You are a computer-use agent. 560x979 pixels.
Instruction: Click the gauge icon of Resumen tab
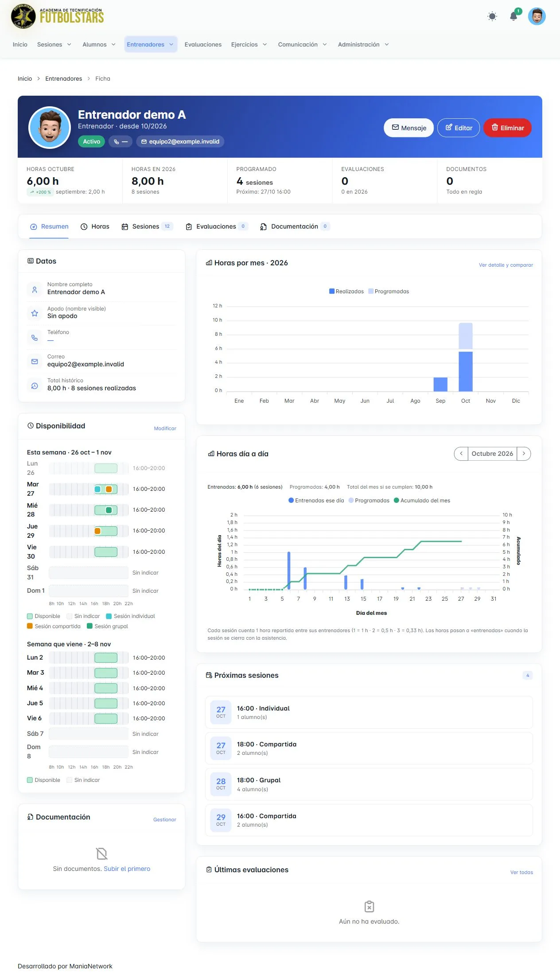[33, 227]
